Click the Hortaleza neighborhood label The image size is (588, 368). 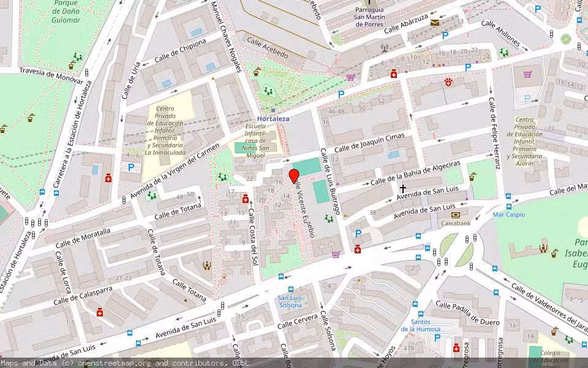[274, 119]
